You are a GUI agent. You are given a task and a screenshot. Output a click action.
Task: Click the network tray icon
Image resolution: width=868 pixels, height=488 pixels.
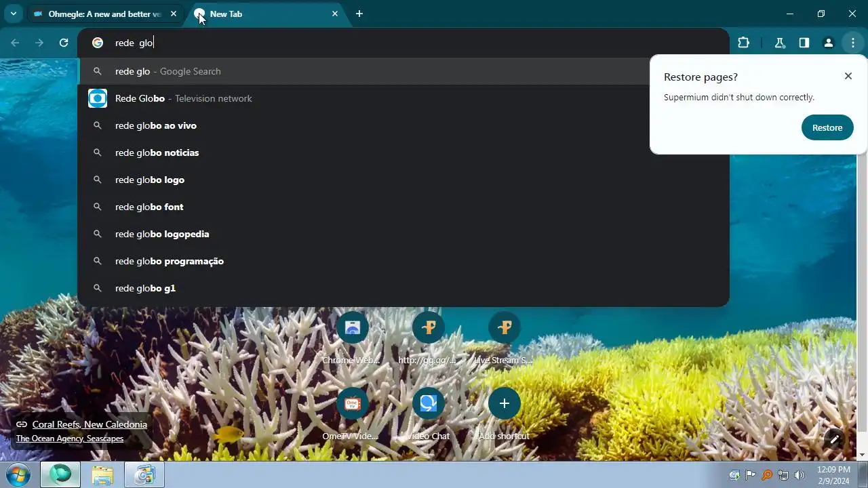pyautogui.click(x=783, y=475)
